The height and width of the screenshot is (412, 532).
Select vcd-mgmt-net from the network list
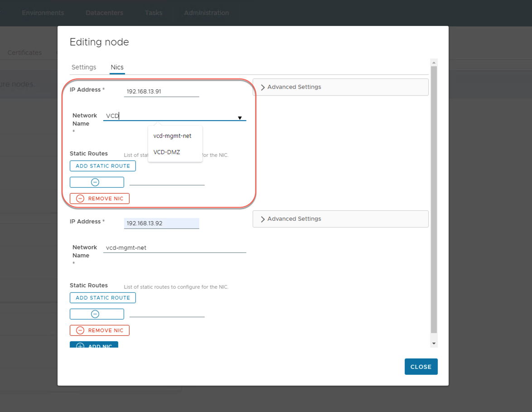(173, 136)
